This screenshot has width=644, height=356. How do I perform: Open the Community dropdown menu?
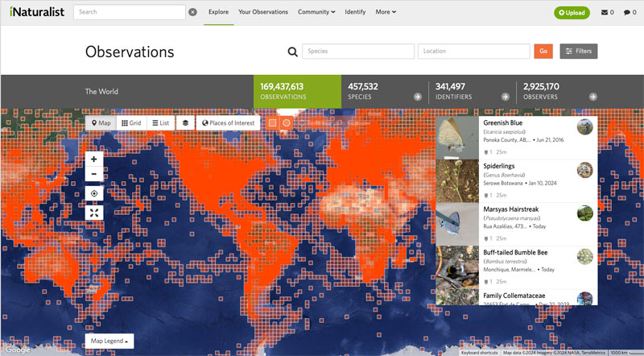(316, 12)
